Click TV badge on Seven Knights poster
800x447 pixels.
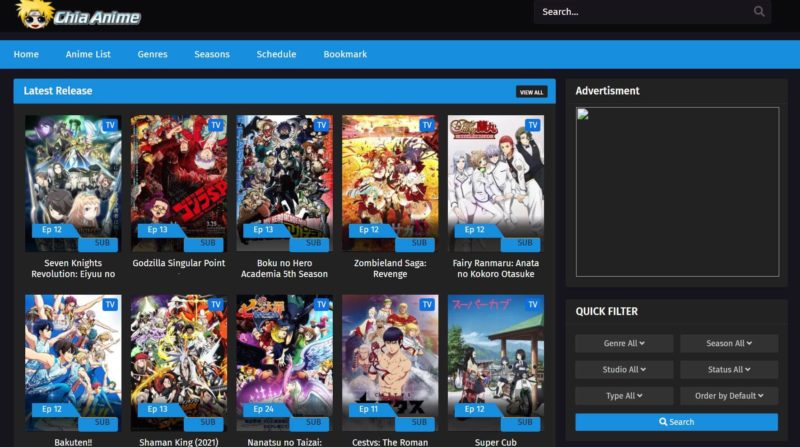point(110,125)
